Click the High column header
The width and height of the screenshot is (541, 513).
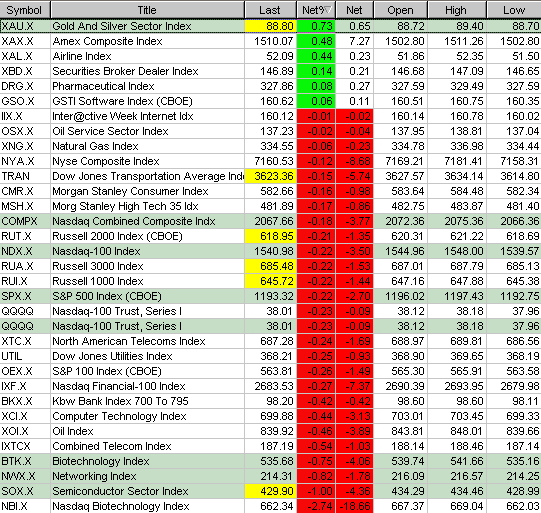point(456,10)
